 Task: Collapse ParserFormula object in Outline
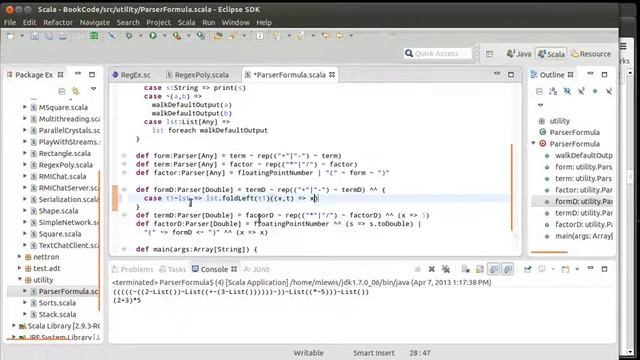point(533,143)
